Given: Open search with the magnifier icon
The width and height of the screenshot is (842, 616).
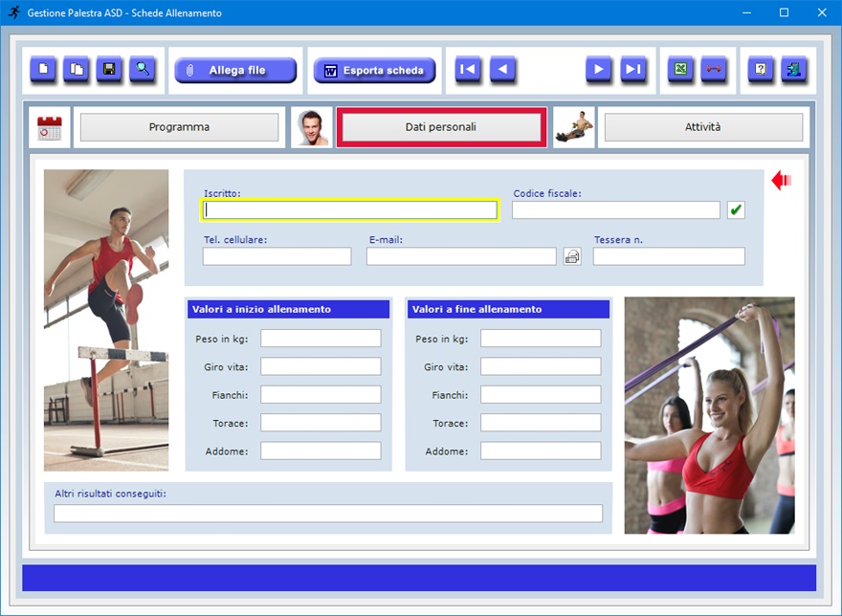Looking at the screenshot, I should (x=143, y=69).
